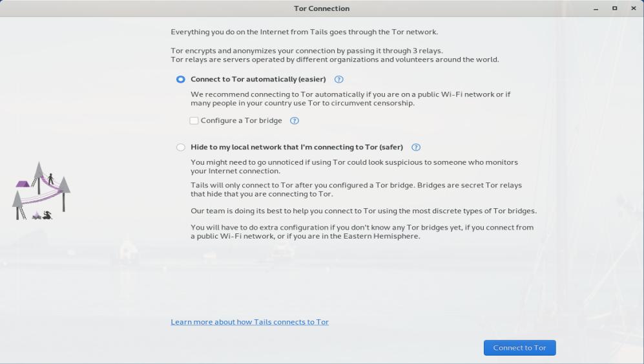This screenshot has height=364, width=644.
Task: Click the Tails campsite illustration
Action: (x=41, y=191)
